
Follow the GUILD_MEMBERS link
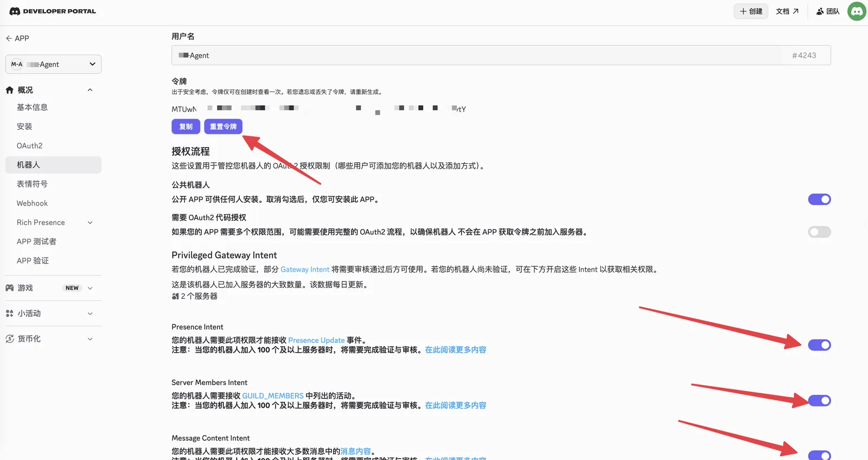273,396
